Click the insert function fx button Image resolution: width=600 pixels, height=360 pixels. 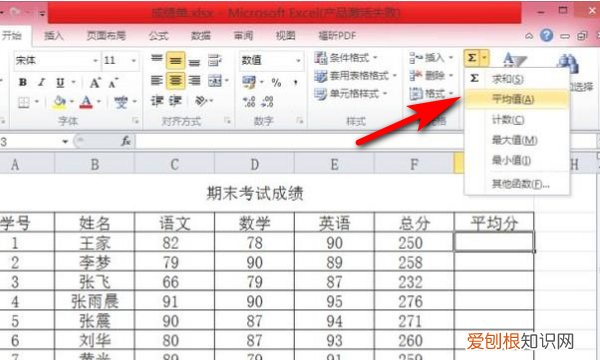(126, 142)
